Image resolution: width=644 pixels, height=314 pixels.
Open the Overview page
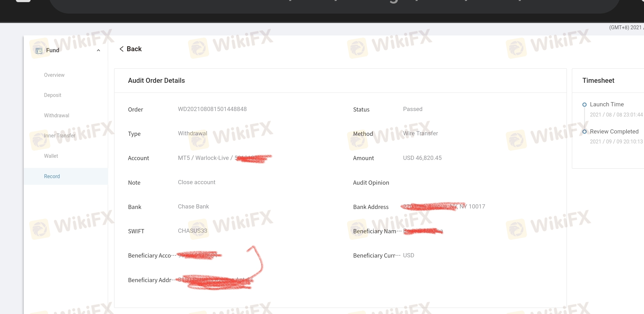pyautogui.click(x=54, y=75)
